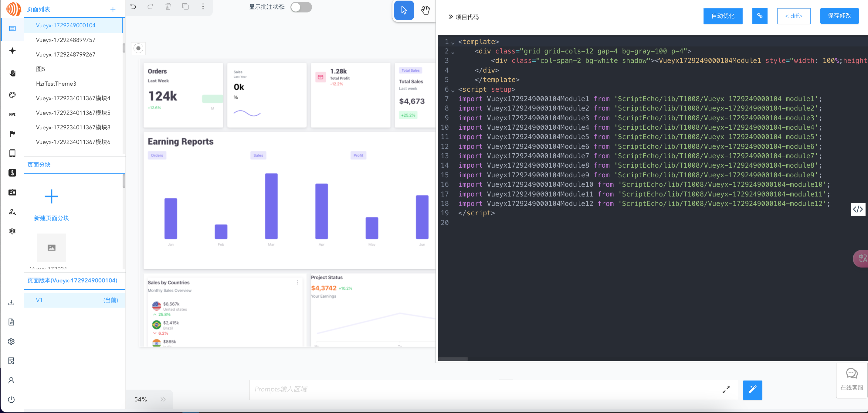This screenshot has height=413, width=868.
Task: Fold the script setup code block
Action: click(453, 91)
